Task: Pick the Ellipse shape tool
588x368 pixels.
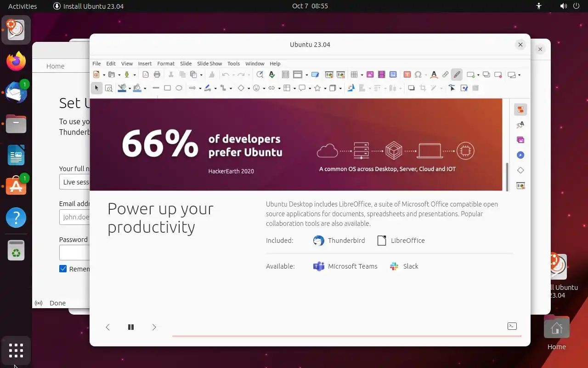Action: pos(179,88)
